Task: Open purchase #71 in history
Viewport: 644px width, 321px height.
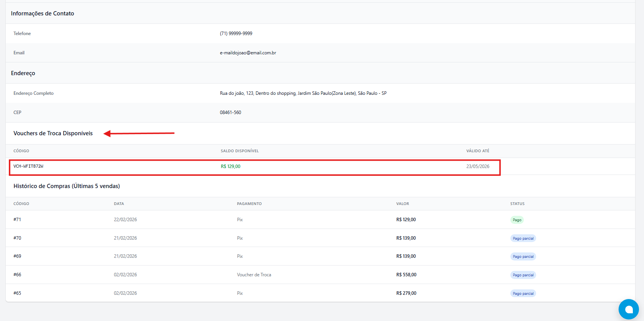Action: 17,220
